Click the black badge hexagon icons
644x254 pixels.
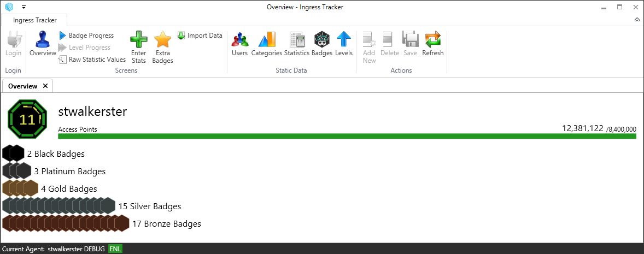[14, 154]
